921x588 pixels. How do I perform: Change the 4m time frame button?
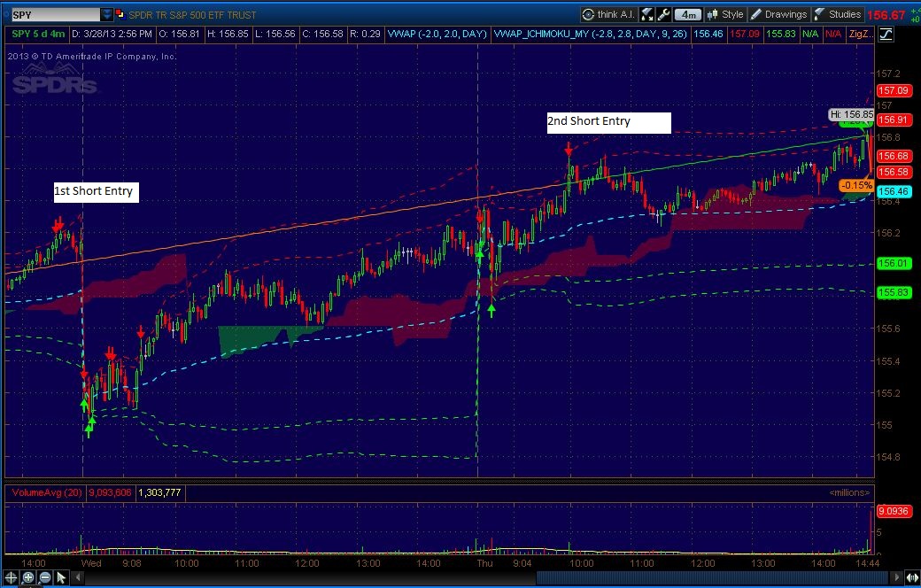click(687, 15)
